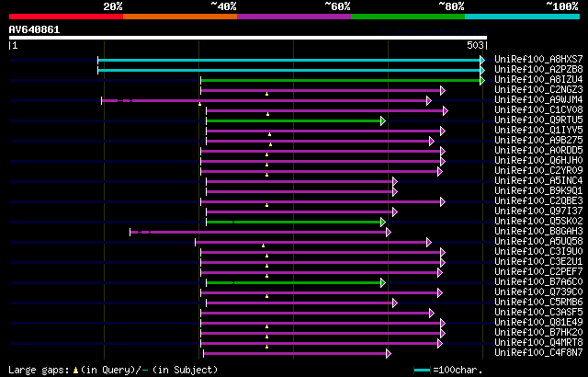Select the UniRef100_C4F8N7 hit label
Viewport: 588px width, 377px height.
pos(538,353)
